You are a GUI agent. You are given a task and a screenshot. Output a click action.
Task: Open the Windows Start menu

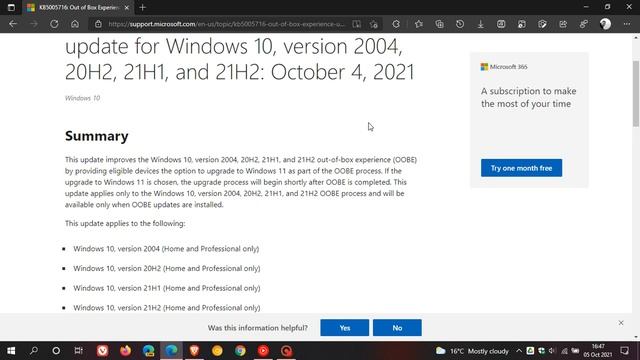coord(11,351)
